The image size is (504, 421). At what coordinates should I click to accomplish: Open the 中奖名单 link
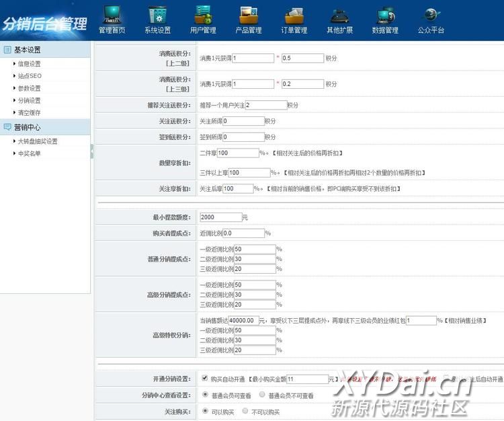(29, 153)
